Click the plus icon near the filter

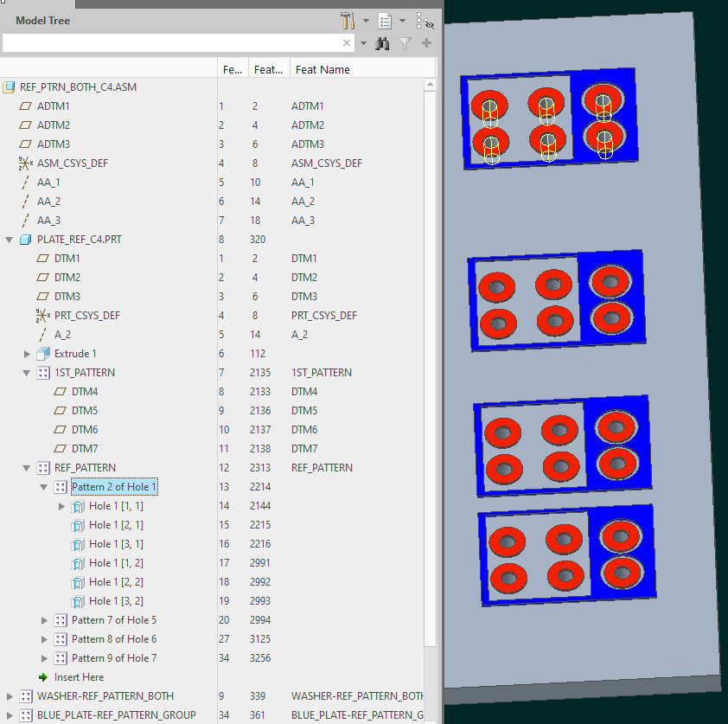pos(425,42)
